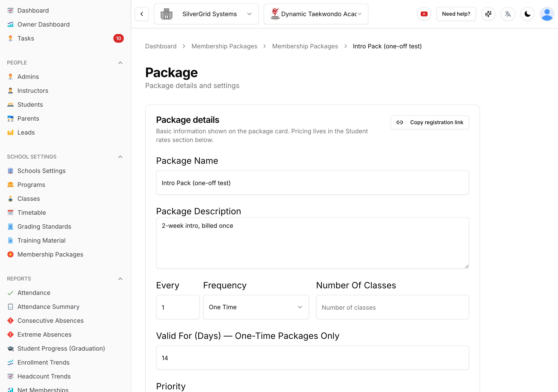Click the Leads bar chart icon

[10, 132]
